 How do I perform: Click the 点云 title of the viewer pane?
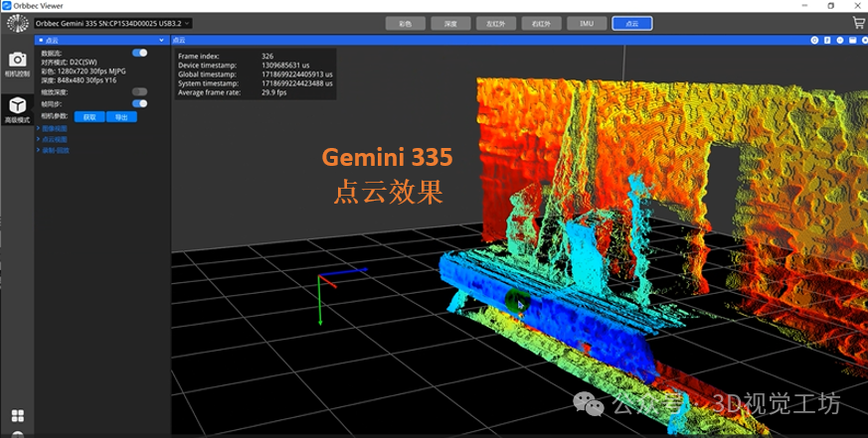[x=179, y=40]
